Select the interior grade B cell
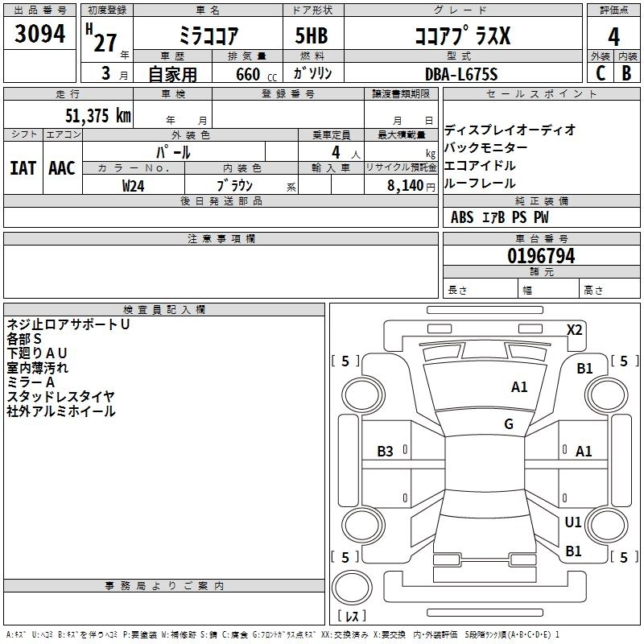This screenshot has width=644, height=644. coord(626,73)
